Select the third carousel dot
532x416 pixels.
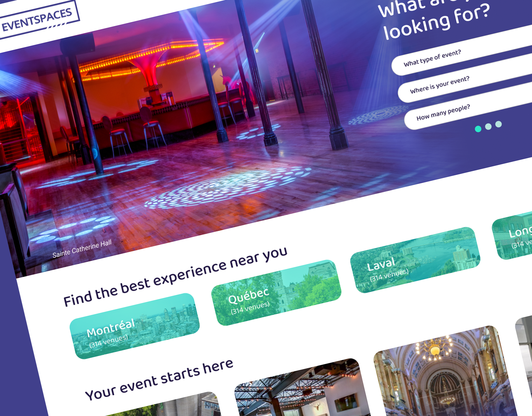click(498, 124)
